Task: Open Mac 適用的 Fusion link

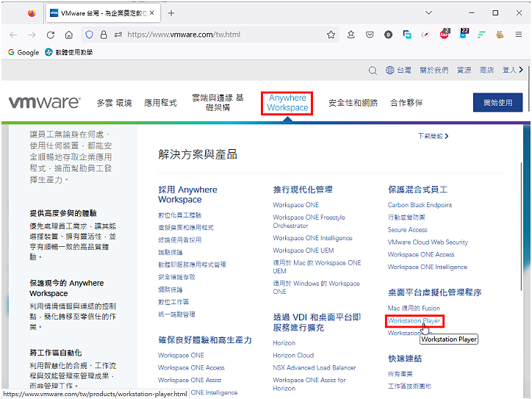Action: [x=414, y=308]
